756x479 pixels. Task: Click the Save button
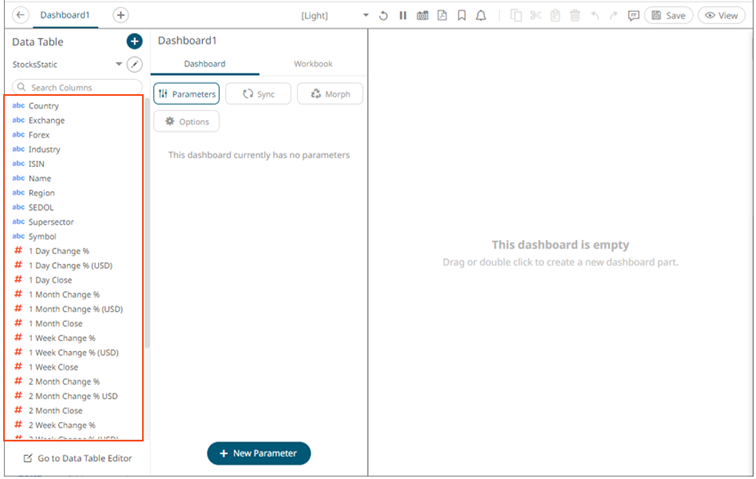click(669, 15)
